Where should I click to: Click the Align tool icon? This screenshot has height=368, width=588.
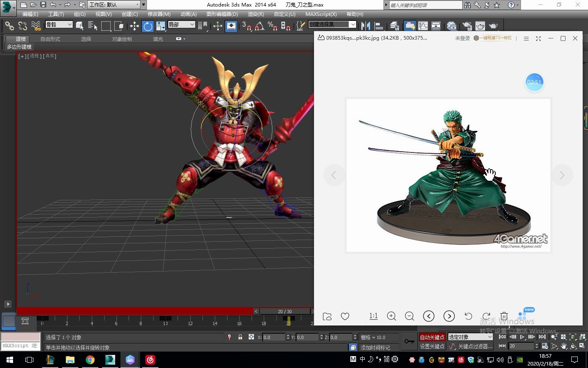(379, 26)
